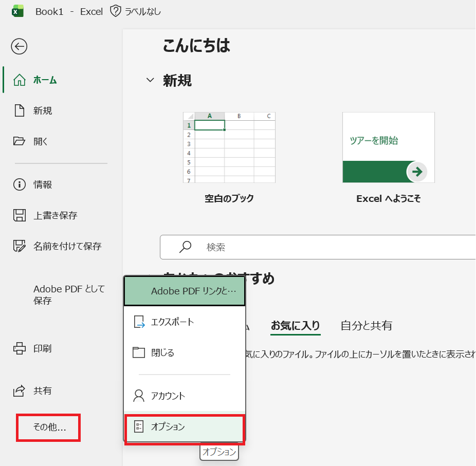Click the 検索 search input field
This screenshot has width=476, height=466.
coord(318,247)
